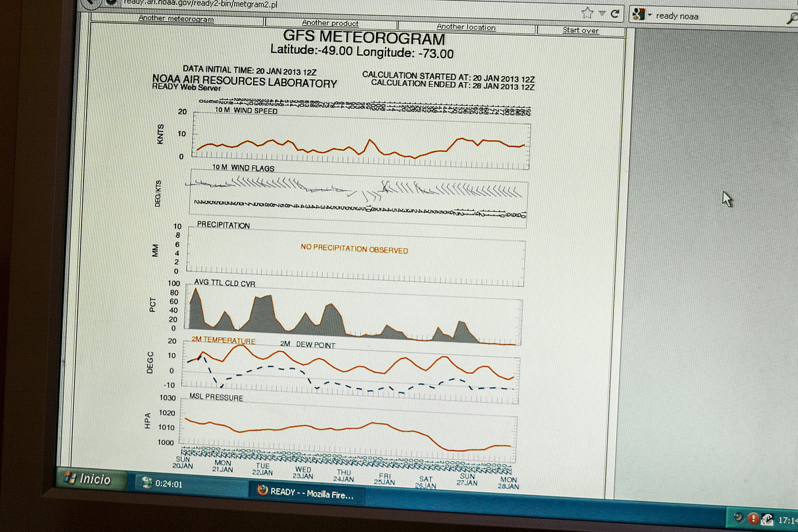Click the 'Latitude:-49.00 Longitude: -73.00' line

pyautogui.click(x=362, y=52)
